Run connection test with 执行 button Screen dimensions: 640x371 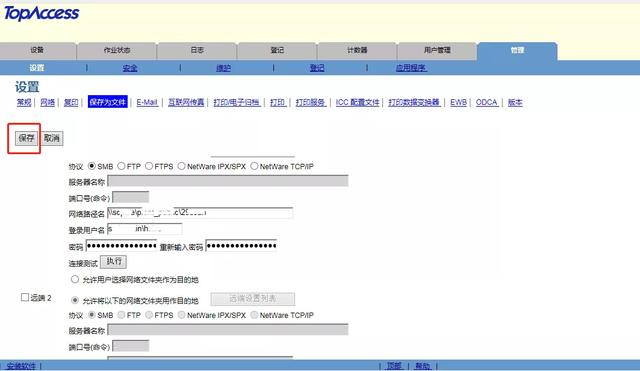(113, 262)
